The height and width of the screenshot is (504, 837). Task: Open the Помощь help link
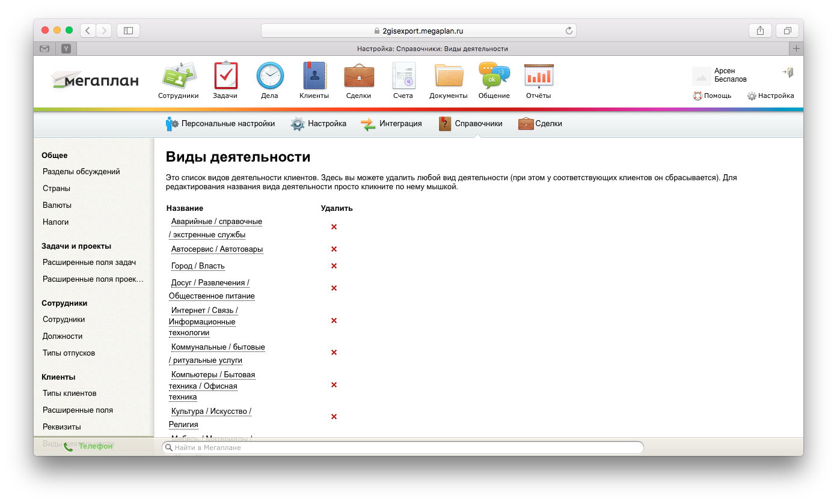tap(713, 96)
